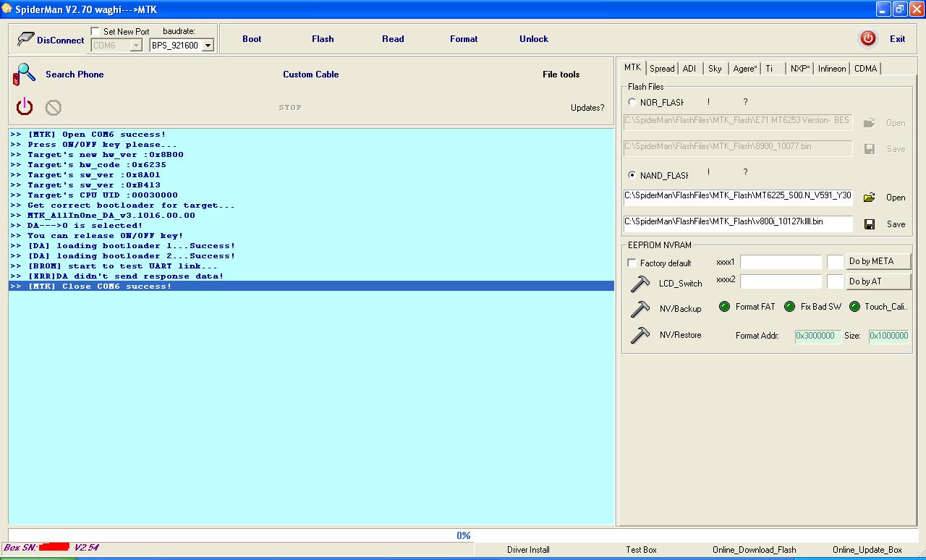The height and width of the screenshot is (560, 926).
Task: Click the Do by AT button
Action: [x=878, y=281]
